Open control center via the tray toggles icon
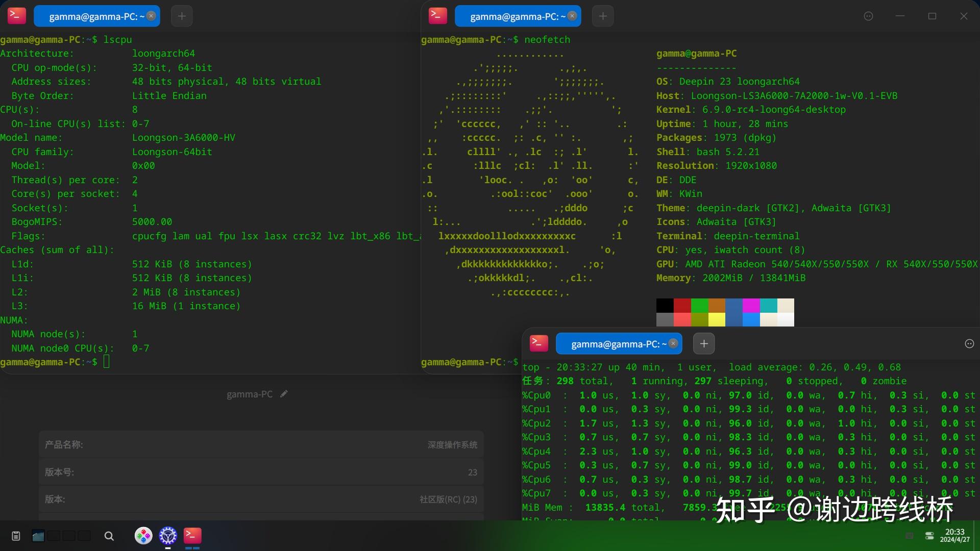980x551 pixels. (x=930, y=536)
